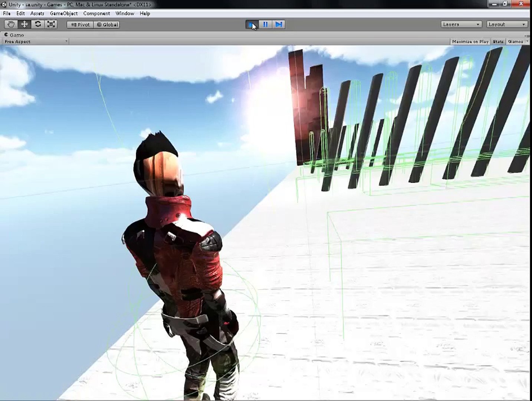Open the Edit menu
Image resolution: width=532 pixels, height=401 pixels.
tap(20, 13)
